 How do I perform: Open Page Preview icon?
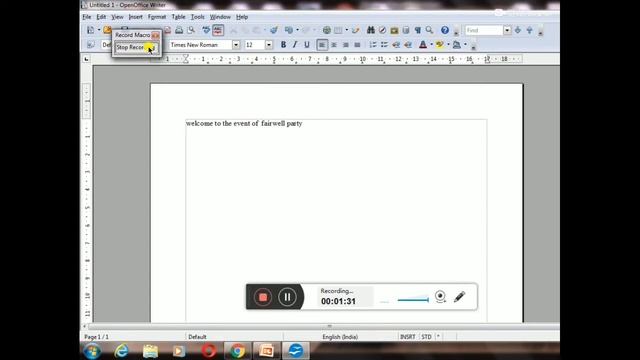191,30
